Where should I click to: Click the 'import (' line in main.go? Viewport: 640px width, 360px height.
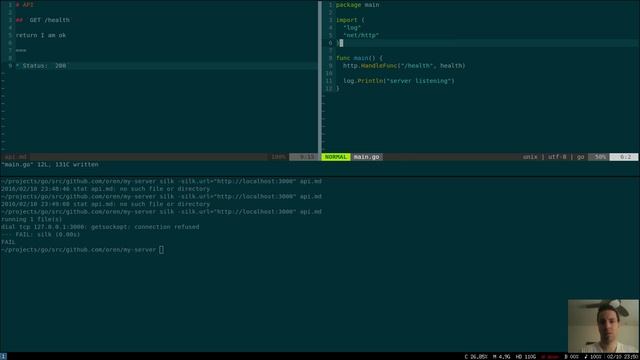pos(351,20)
